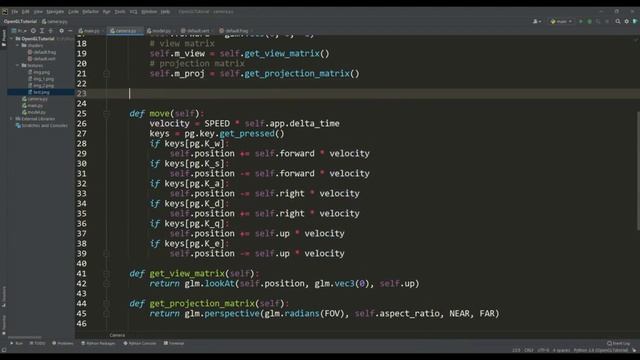Select camera.py in the project tree
Viewport: 640px width, 360px height.
[x=35, y=99]
